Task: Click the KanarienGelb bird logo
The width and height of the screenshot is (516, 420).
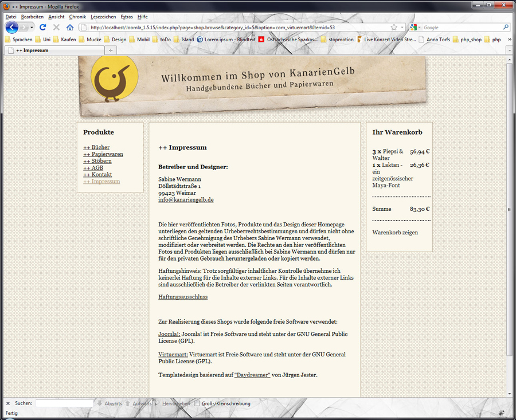Action: [115, 79]
